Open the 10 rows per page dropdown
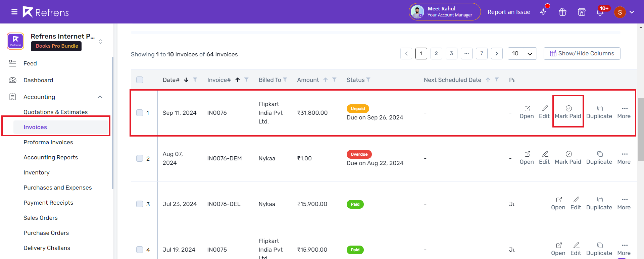This screenshot has width=644, height=259. click(522, 53)
